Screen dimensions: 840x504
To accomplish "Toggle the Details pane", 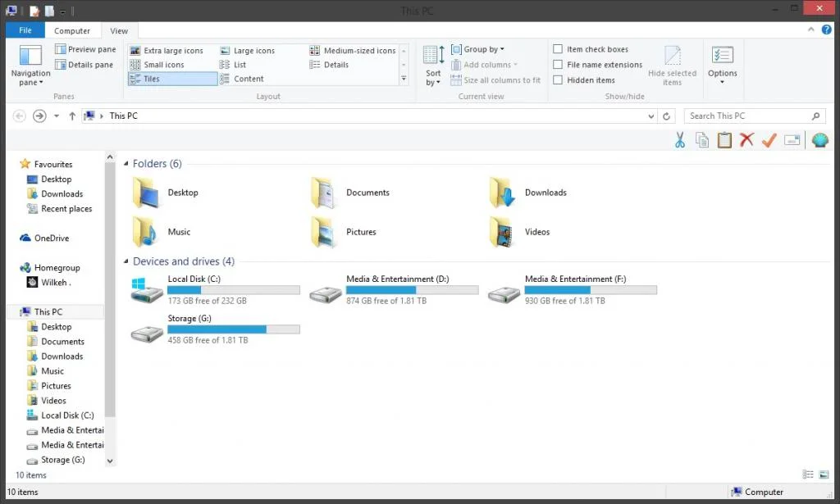I will [x=84, y=65].
